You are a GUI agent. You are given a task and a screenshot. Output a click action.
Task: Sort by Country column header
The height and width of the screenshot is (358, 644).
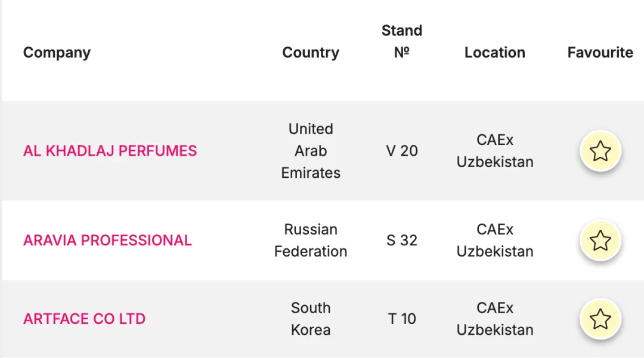(311, 53)
